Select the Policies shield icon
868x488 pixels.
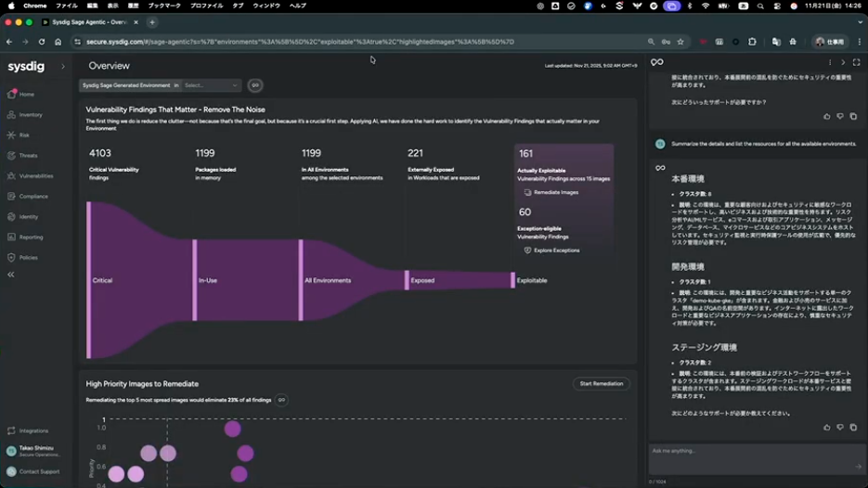(x=11, y=257)
